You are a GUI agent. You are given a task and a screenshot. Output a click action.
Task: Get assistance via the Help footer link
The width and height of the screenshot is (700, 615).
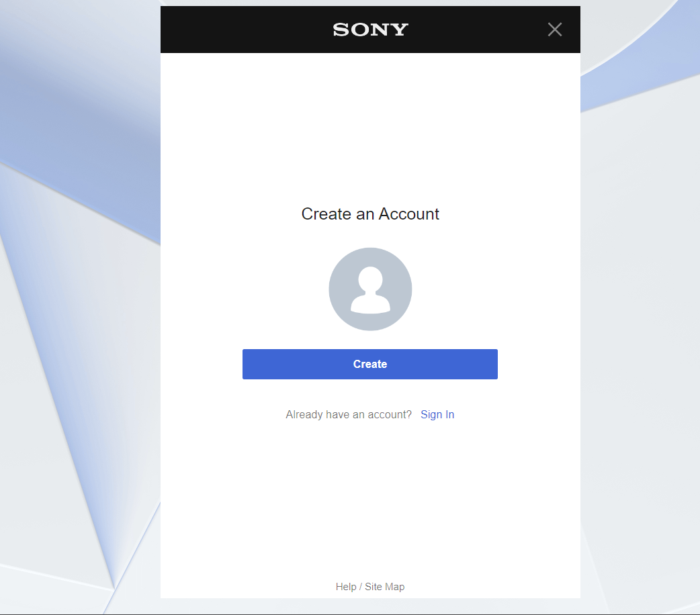345,586
